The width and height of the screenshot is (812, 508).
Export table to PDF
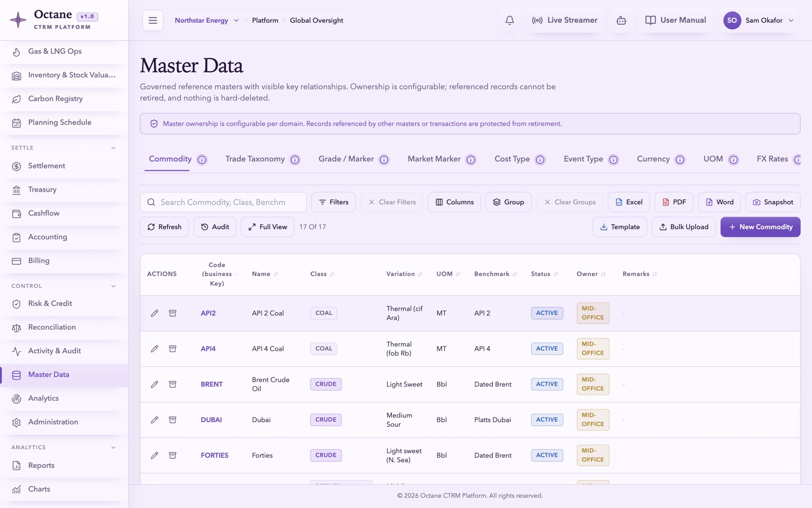(674, 202)
